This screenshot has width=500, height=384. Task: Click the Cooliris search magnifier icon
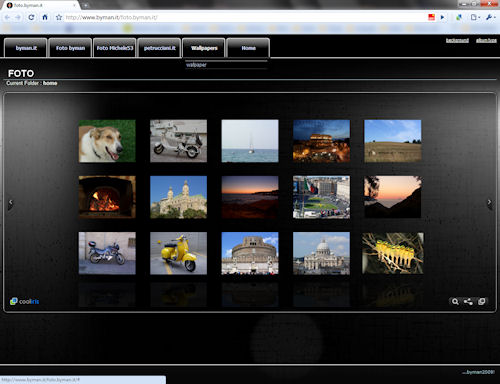455,302
